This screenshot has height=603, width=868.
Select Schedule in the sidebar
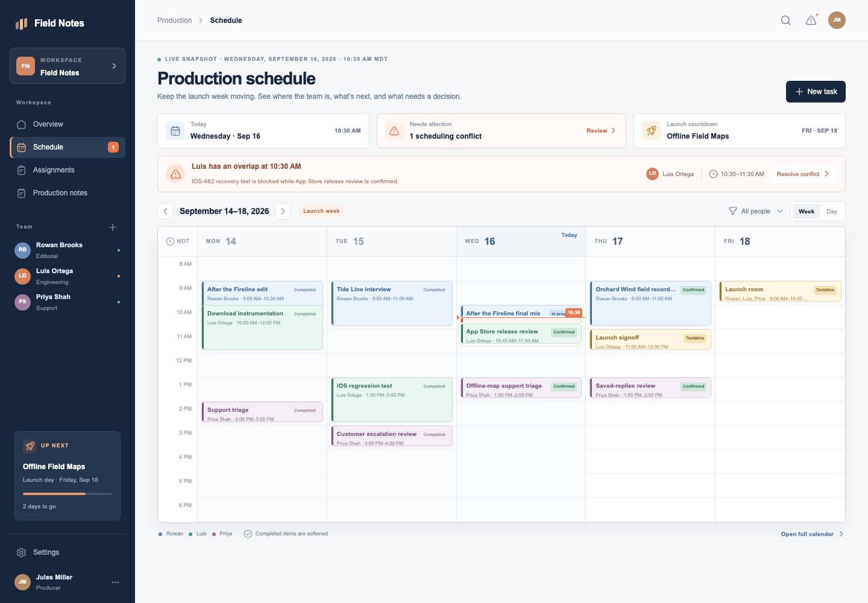[x=68, y=147]
